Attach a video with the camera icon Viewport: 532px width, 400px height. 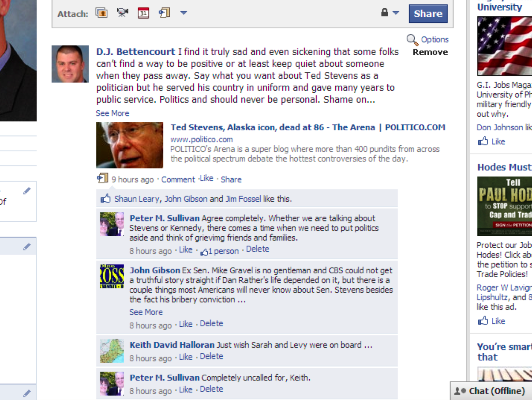tap(122, 13)
